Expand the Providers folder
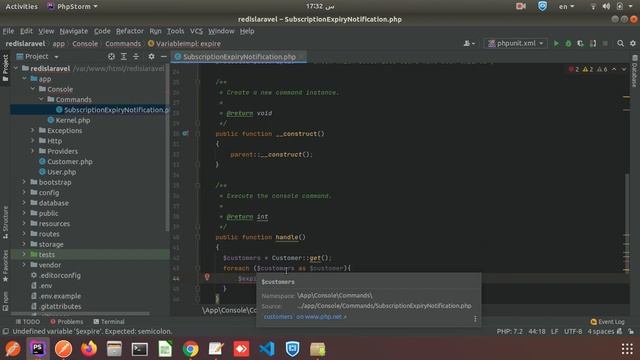 [33, 151]
